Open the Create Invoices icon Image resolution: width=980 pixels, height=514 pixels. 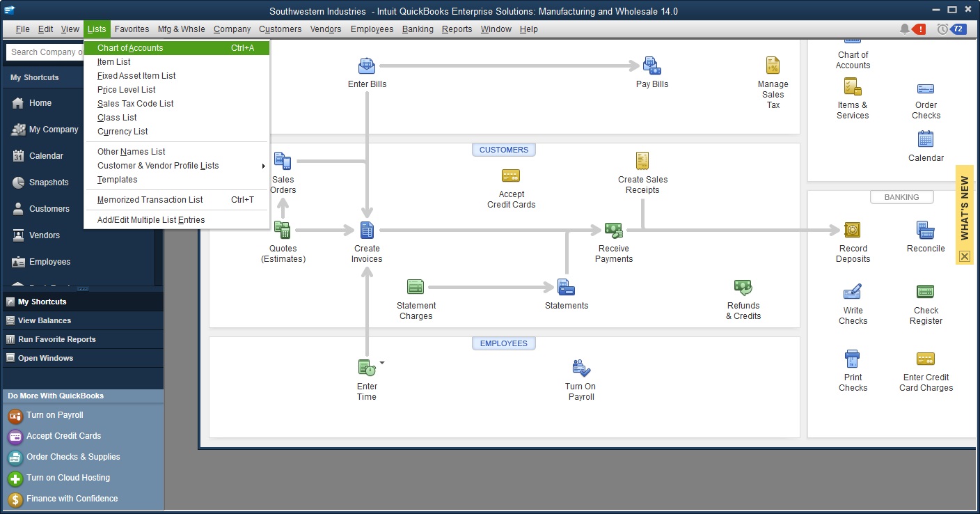tap(367, 230)
